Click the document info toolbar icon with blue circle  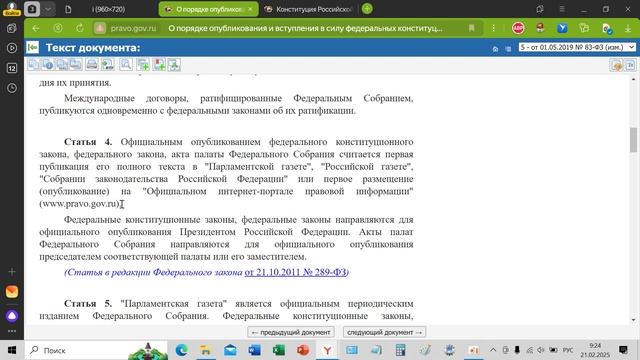pos(48,64)
